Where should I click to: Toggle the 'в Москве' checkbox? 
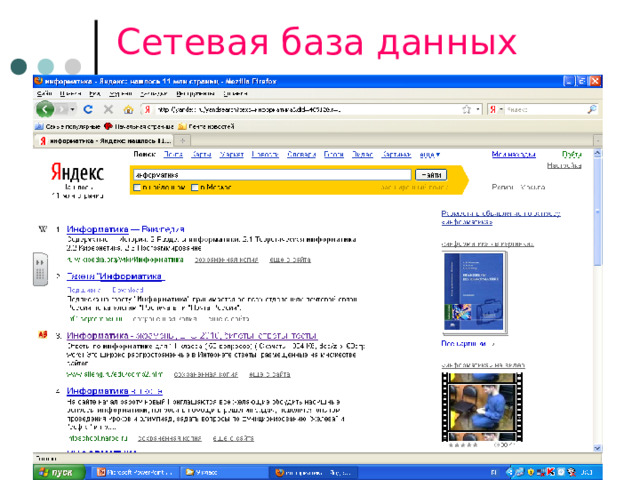[x=195, y=187]
